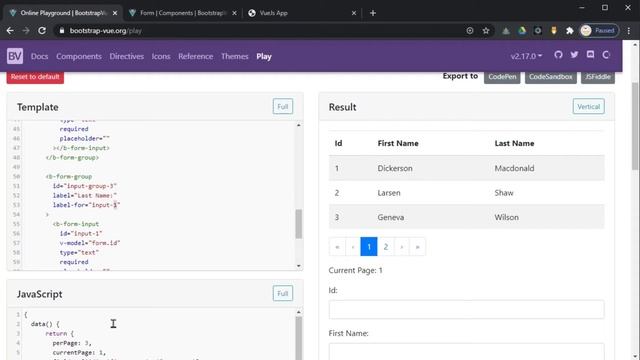Click Template editor scroll up arrow
The image size is (640, 360).
299,125
